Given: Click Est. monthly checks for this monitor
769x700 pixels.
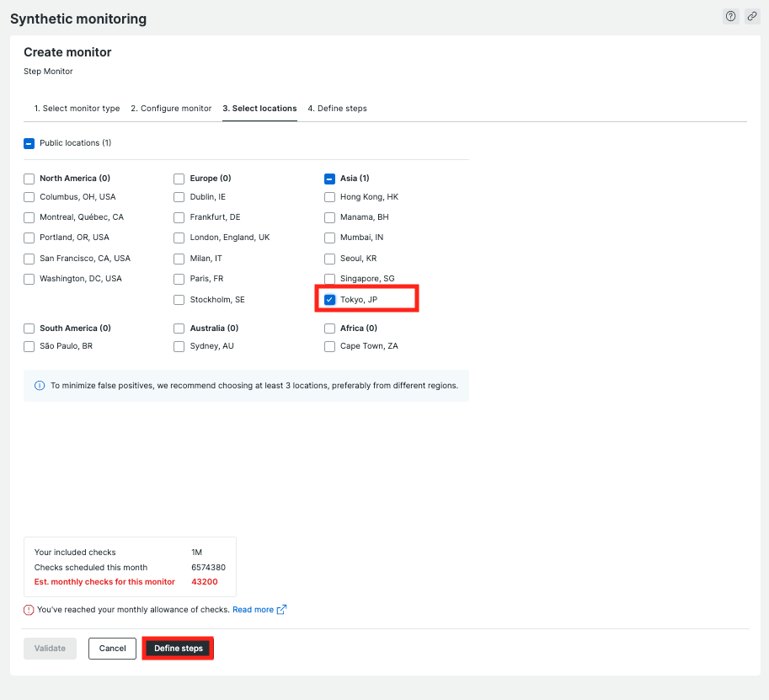Looking at the screenshot, I should pos(104,582).
